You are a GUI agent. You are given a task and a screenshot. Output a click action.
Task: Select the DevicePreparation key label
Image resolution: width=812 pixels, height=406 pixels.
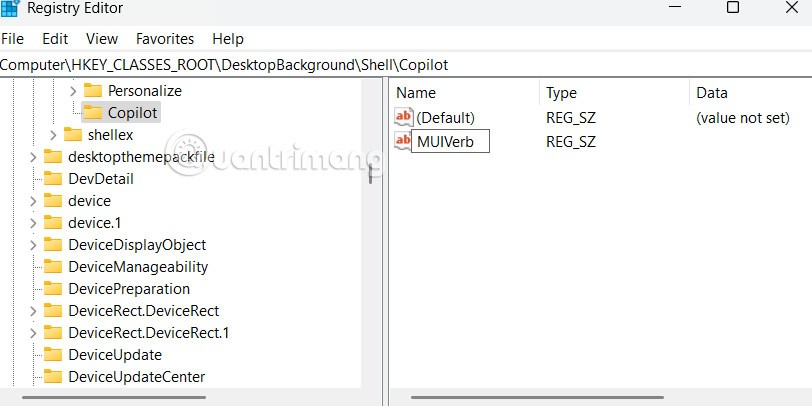pyautogui.click(x=129, y=288)
